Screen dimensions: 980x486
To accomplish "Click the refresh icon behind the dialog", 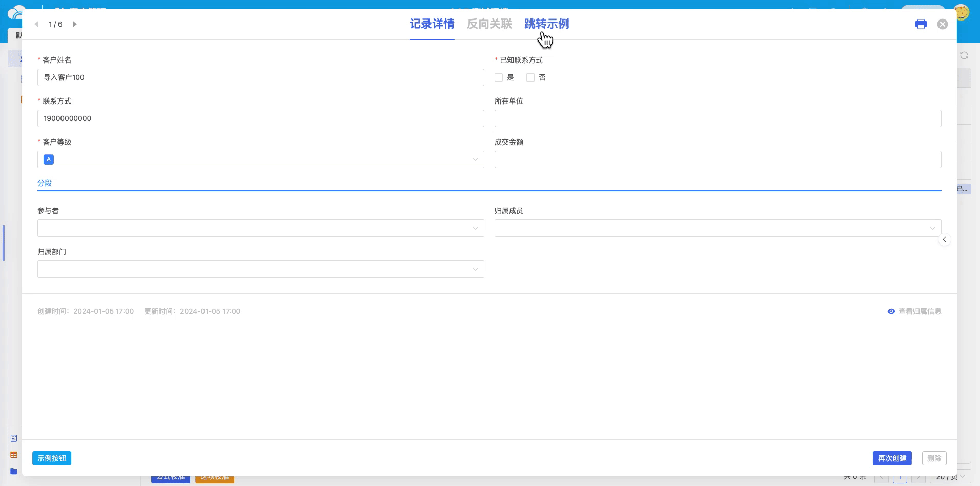I will (x=964, y=55).
